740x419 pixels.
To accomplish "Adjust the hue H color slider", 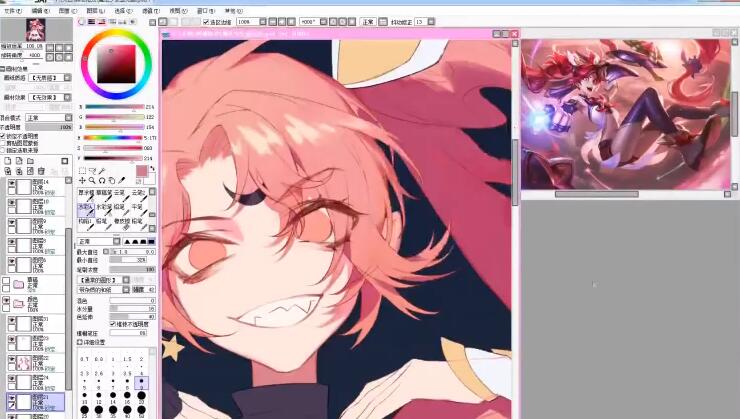I will pyautogui.click(x=113, y=138).
